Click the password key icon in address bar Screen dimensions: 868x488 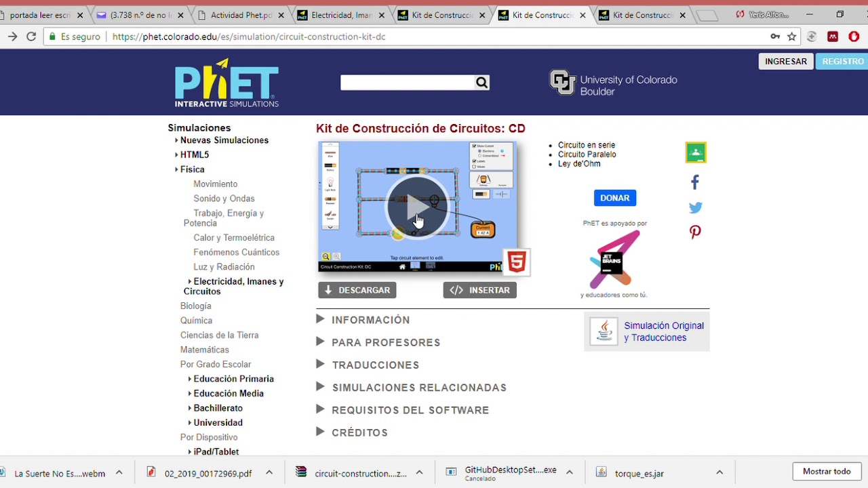775,37
